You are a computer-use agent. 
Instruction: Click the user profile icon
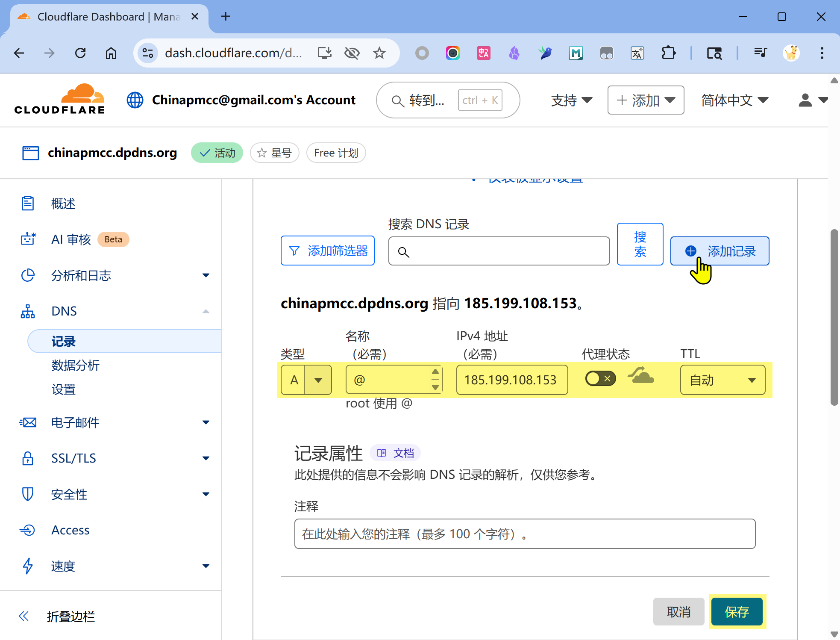click(805, 100)
